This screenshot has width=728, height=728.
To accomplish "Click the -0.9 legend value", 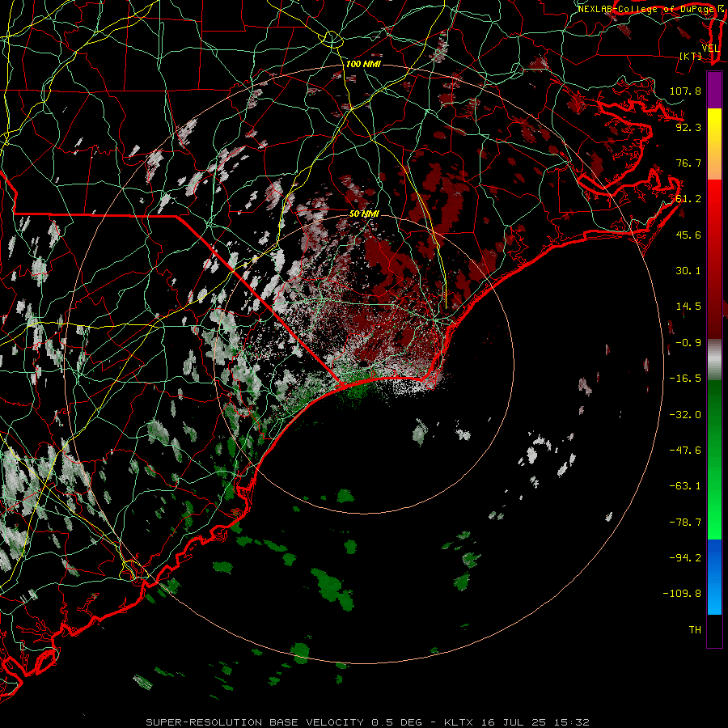I will 688,343.
